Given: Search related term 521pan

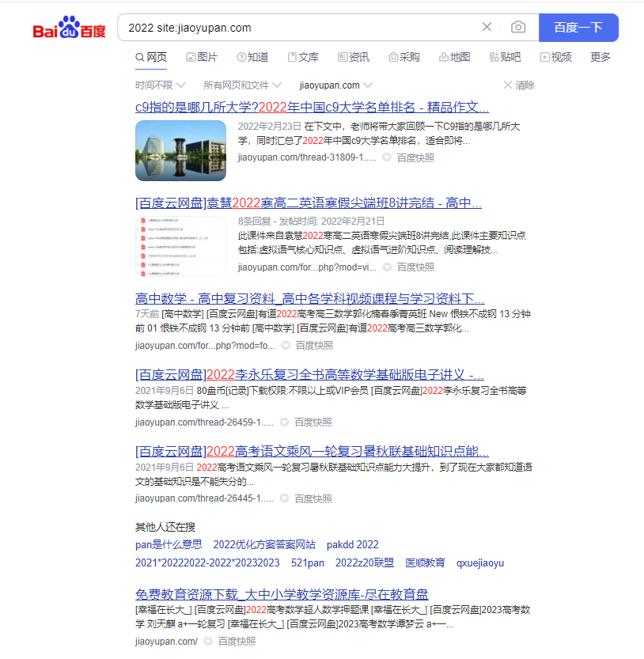Looking at the screenshot, I should [308, 562].
